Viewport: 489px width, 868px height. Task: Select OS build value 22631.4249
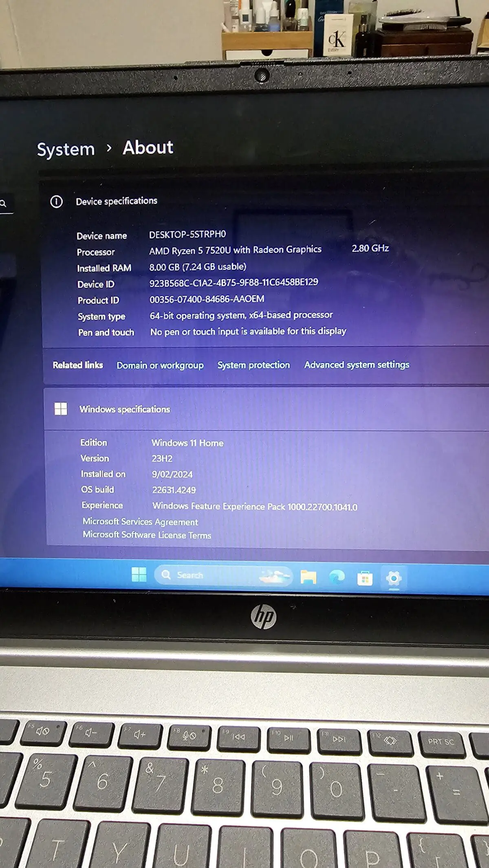pos(174,490)
